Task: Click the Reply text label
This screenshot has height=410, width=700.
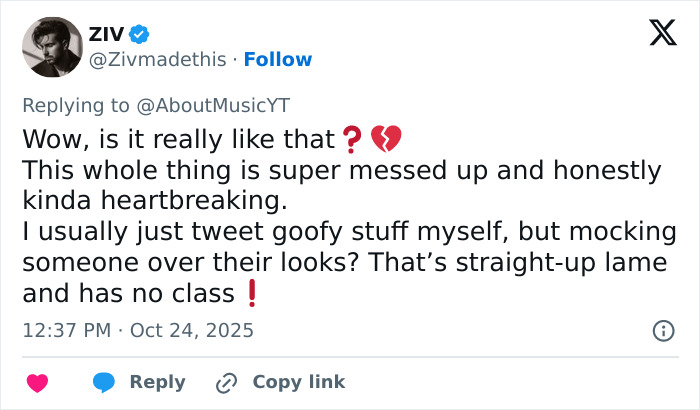Action: point(158,382)
